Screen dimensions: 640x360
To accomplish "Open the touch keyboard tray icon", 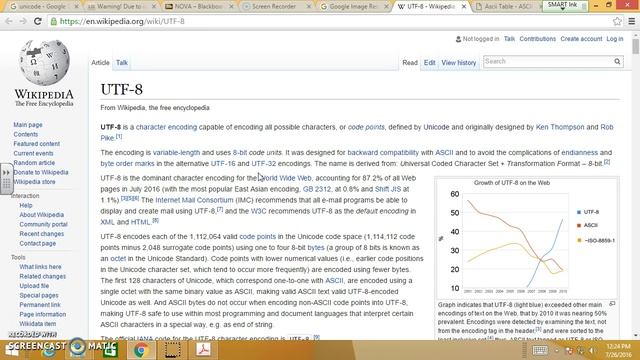I will point(540,350).
